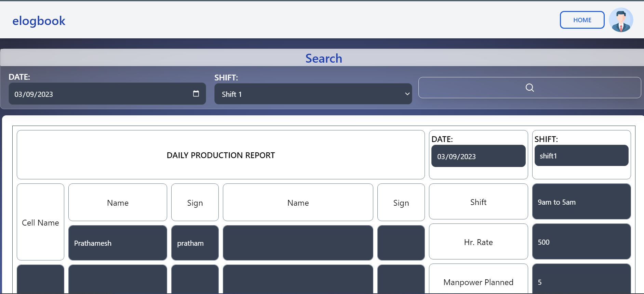Click the 9am to 5am shift field
The width and height of the screenshot is (644, 294).
pyautogui.click(x=581, y=202)
